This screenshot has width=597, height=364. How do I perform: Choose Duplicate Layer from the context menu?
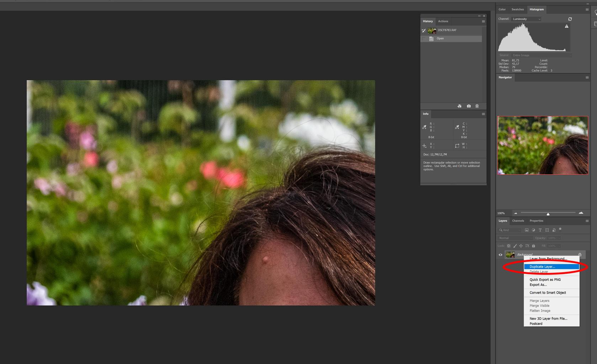[x=551, y=267]
